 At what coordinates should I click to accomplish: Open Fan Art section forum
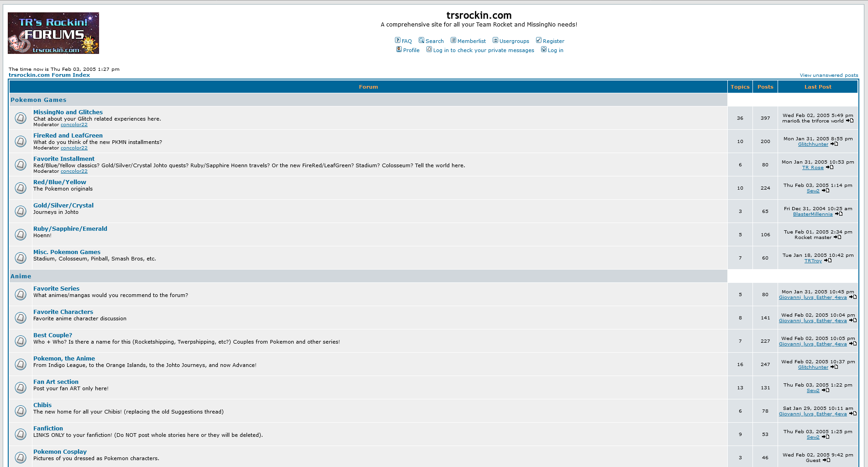coord(56,382)
